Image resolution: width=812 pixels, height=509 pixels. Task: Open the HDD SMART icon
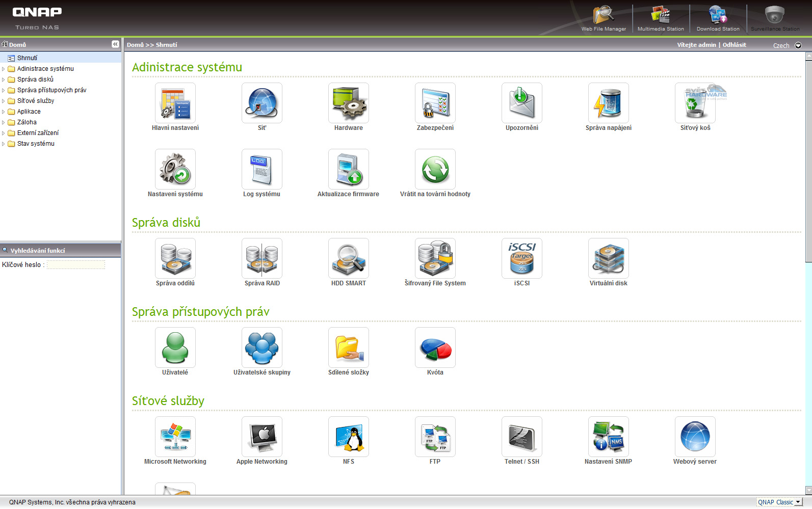[348, 259]
